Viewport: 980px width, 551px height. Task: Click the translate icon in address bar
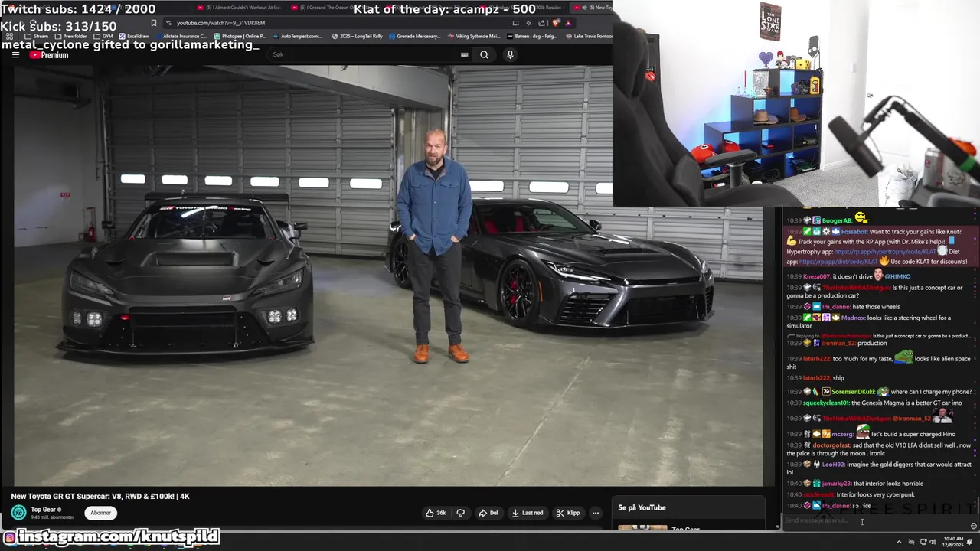click(x=528, y=23)
